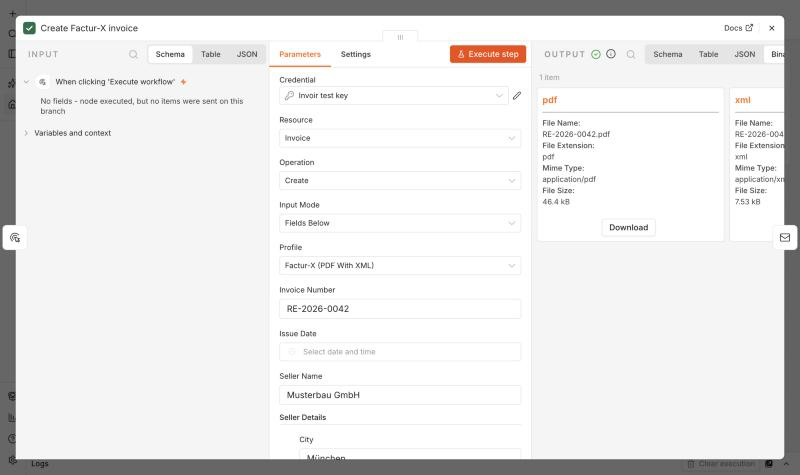Open the Resource dropdown showing Invoice
This screenshot has width=800, height=475.
400,138
